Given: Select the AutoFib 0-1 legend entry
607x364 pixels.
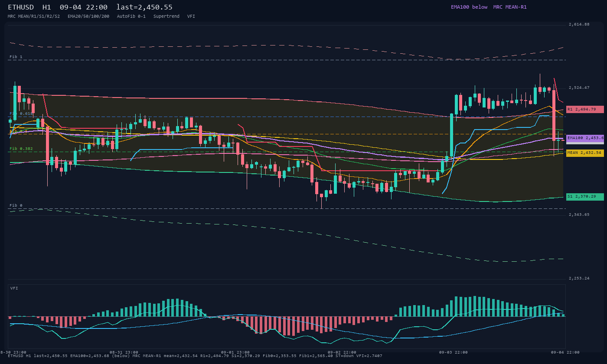Looking at the screenshot, I should point(131,16).
